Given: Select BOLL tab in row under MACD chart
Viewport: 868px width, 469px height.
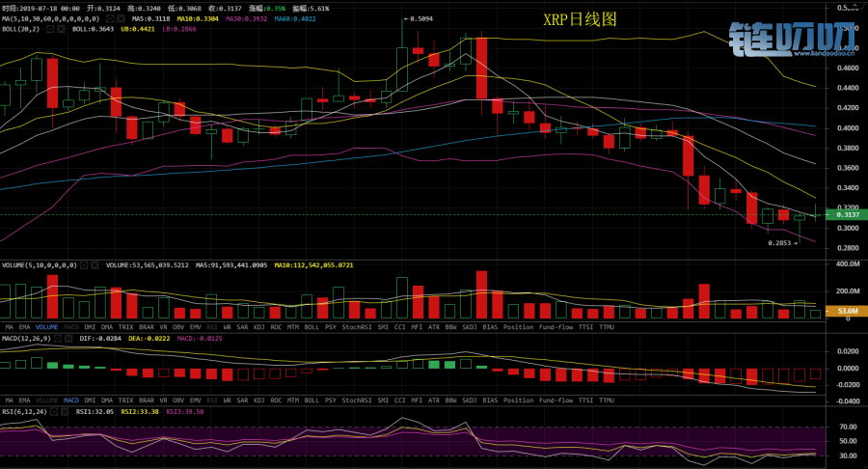Looking at the screenshot, I should coord(312,400).
